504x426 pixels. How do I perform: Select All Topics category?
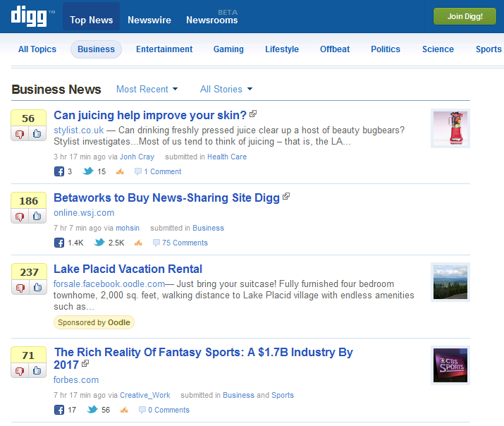(37, 49)
